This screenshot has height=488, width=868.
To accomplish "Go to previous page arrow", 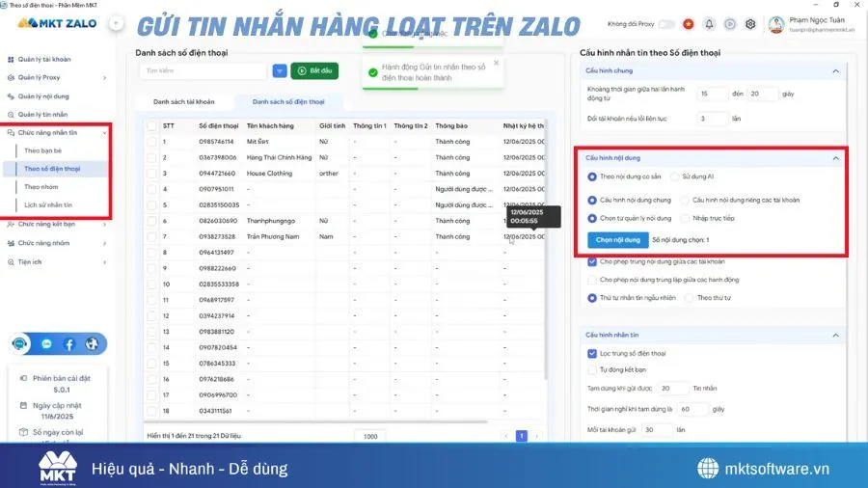I will (x=506, y=436).
